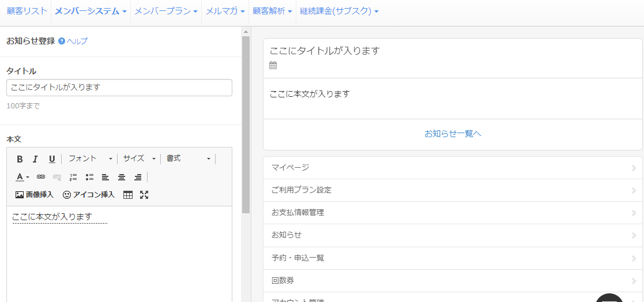Align the body text right
The width and height of the screenshot is (644, 302).
pos(138,177)
